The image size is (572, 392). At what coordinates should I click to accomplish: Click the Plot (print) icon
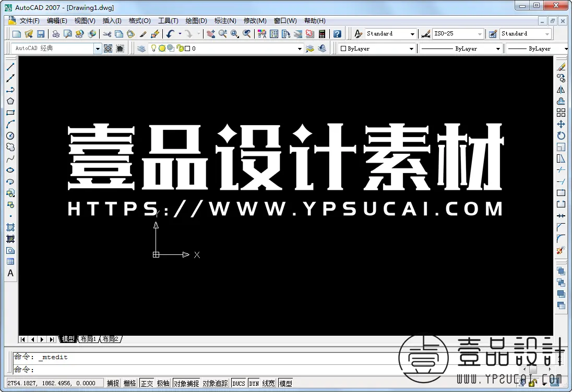(56, 34)
